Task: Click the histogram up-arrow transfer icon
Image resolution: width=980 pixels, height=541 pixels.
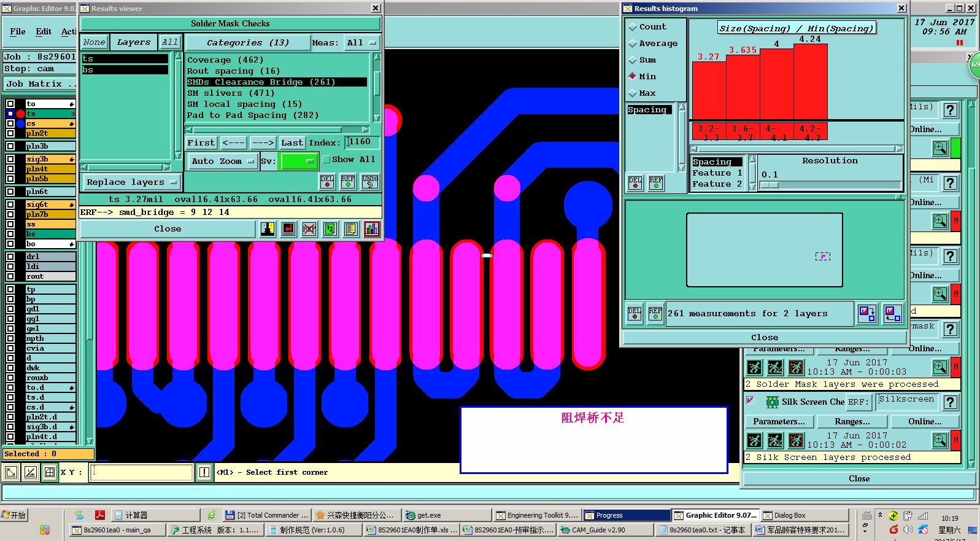Action: coord(893,314)
